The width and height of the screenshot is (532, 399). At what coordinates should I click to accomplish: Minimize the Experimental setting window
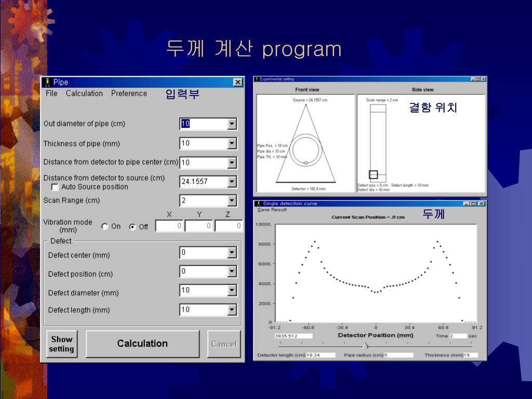point(473,79)
